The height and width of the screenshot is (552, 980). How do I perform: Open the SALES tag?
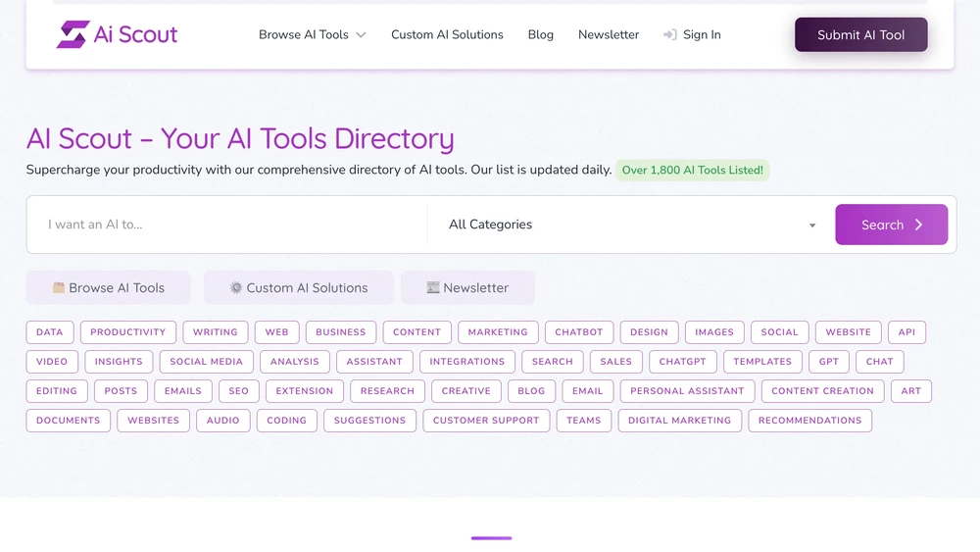pos(615,362)
